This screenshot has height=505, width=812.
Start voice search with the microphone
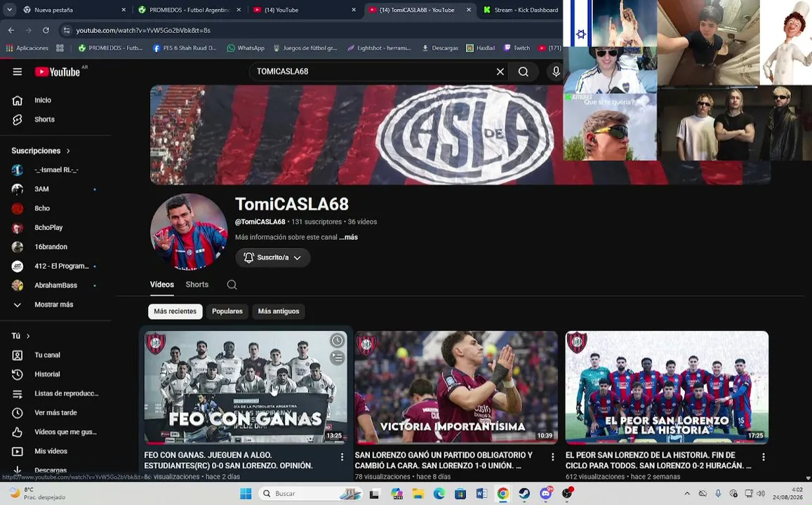click(556, 72)
